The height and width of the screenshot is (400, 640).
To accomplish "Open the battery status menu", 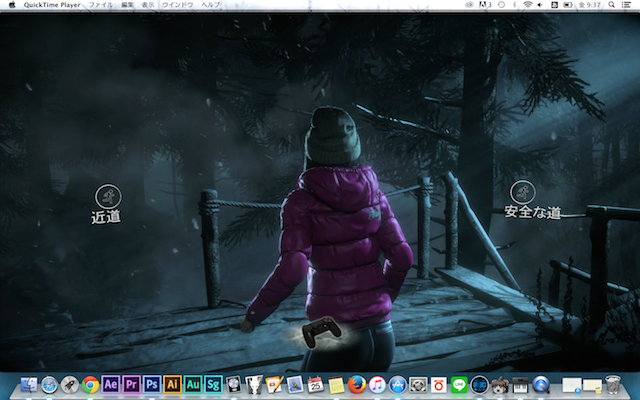I will click(x=568, y=5).
